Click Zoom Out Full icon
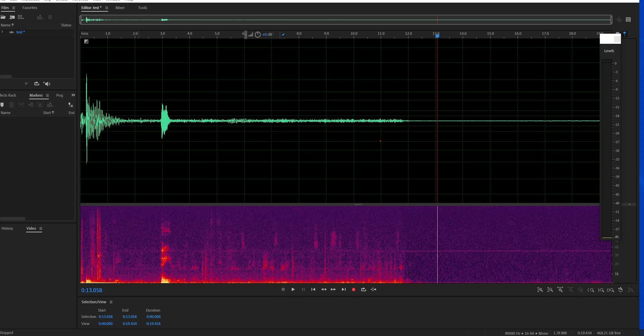 [580, 290]
